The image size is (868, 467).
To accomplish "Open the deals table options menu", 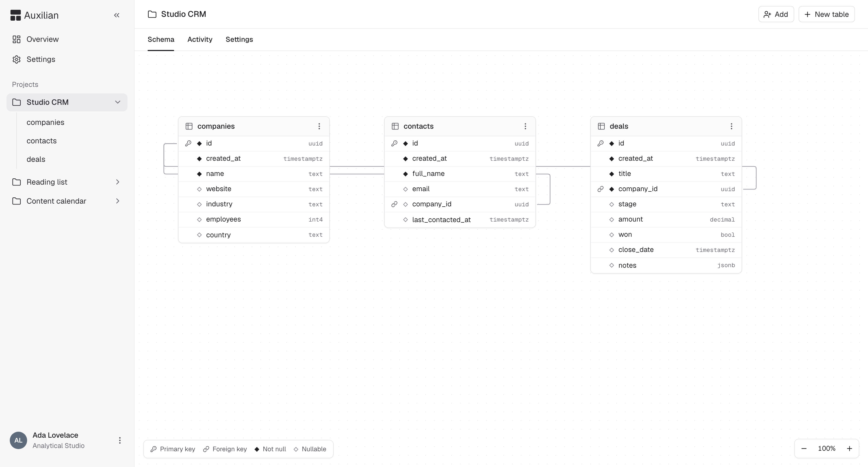I will pos(732,126).
